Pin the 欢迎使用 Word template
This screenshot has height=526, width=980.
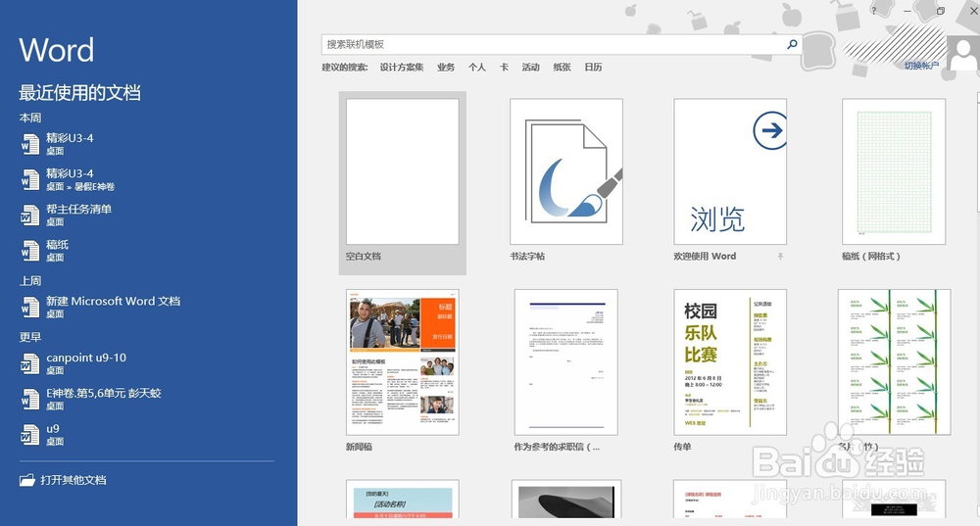pos(780,256)
